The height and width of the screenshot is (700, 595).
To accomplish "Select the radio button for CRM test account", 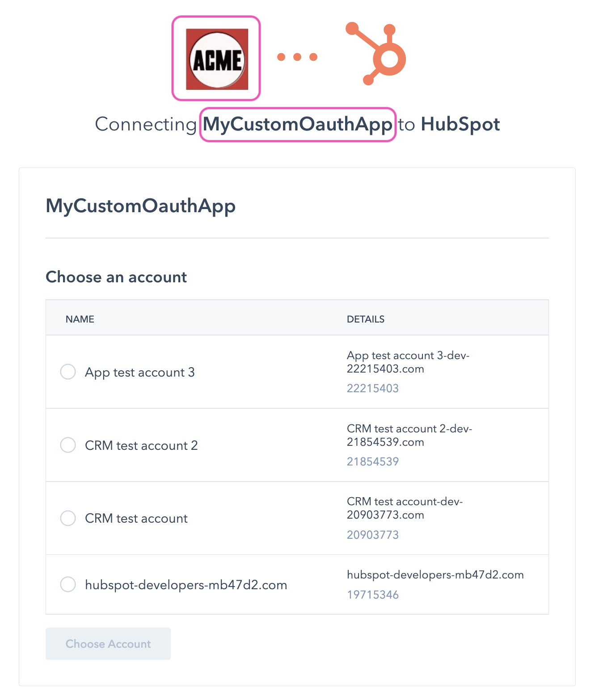I will click(x=68, y=518).
